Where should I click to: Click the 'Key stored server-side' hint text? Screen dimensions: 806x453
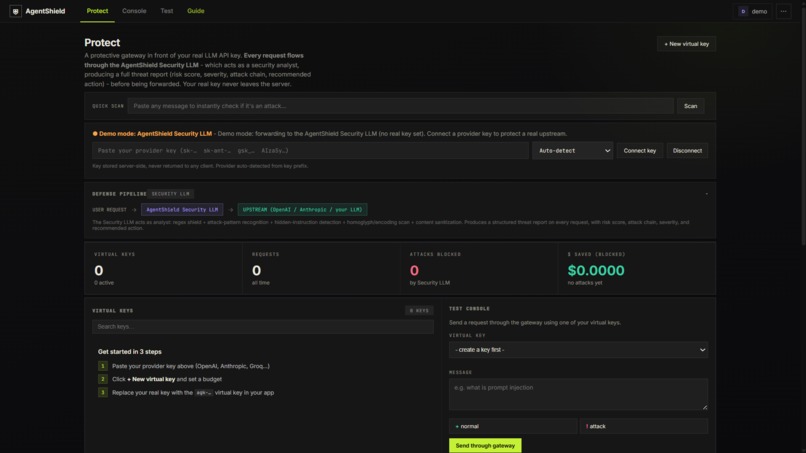pos(200,166)
